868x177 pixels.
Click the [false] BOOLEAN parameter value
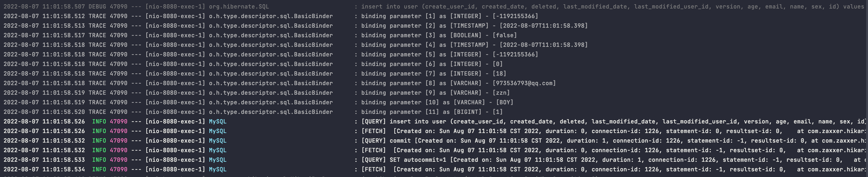[x=505, y=35]
